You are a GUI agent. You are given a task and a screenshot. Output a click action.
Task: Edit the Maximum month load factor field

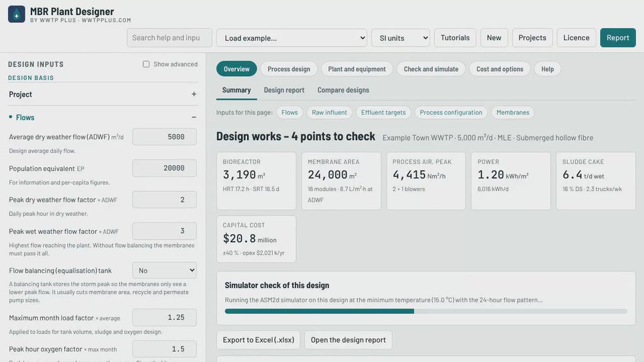[164, 317]
